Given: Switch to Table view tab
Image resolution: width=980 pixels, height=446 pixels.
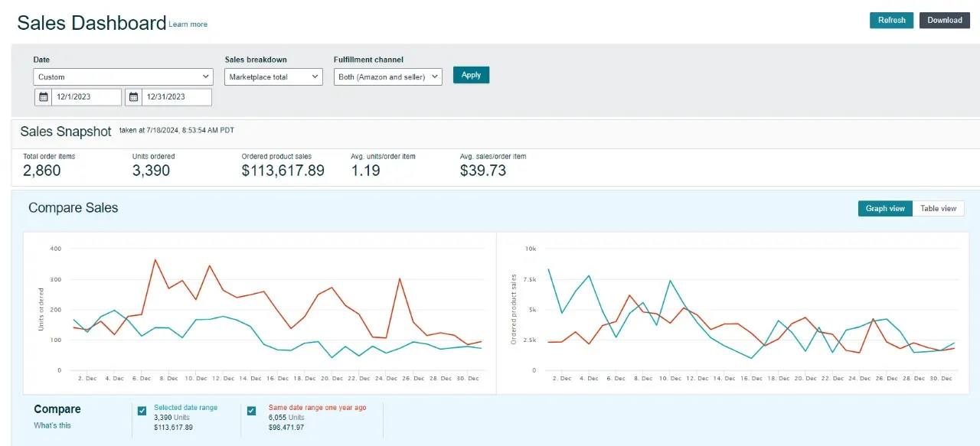Looking at the screenshot, I should click(x=938, y=208).
